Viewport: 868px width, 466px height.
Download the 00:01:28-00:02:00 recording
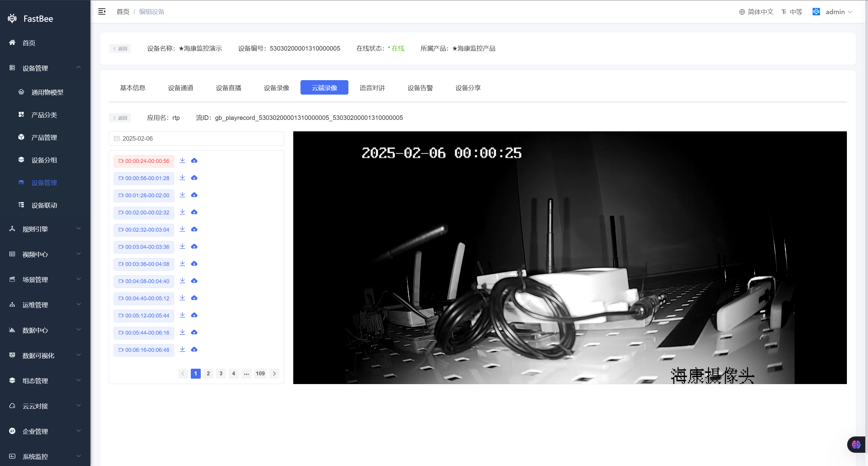[182, 195]
